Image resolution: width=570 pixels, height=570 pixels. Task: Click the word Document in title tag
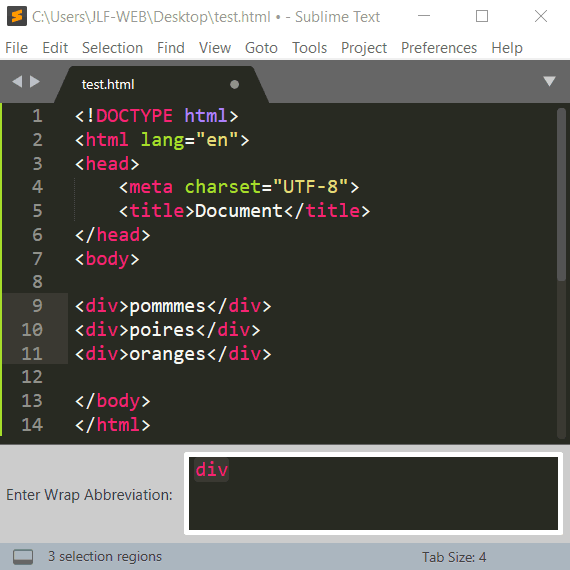pos(238,211)
